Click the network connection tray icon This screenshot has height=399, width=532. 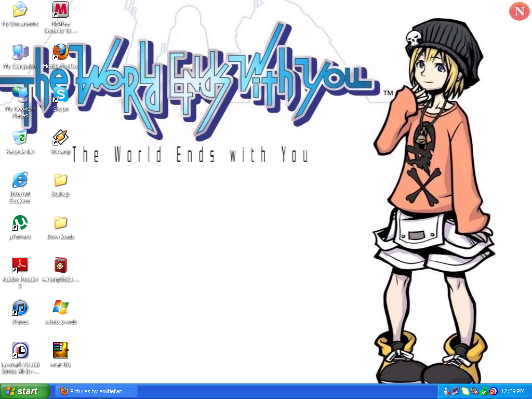[x=456, y=392]
